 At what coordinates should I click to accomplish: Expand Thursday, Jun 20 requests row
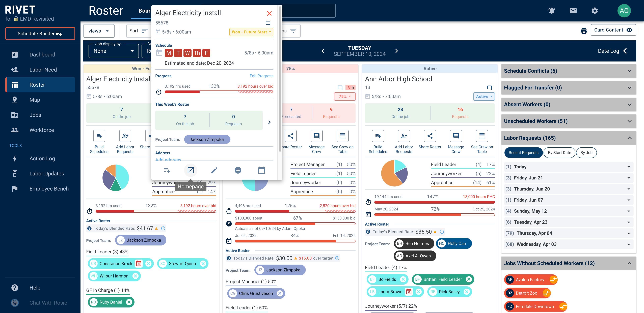[569, 189]
